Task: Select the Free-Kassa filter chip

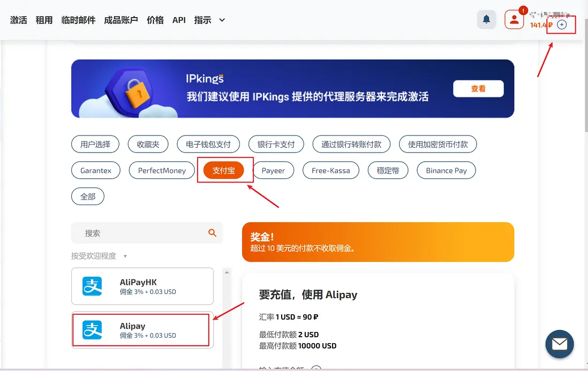Action: (x=331, y=170)
